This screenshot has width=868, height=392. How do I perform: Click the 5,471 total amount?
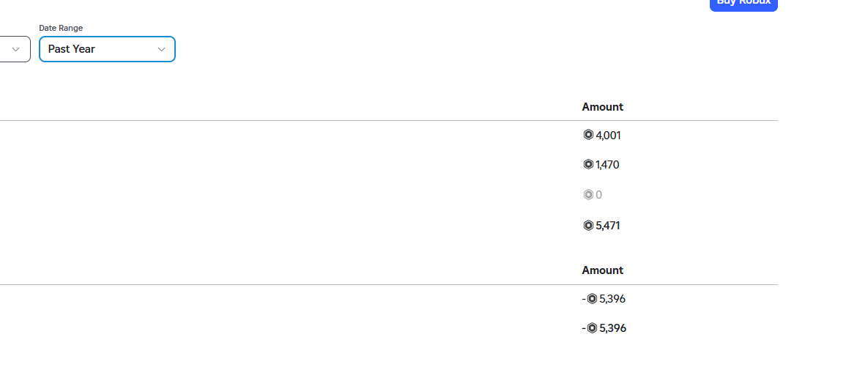(607, 226)
